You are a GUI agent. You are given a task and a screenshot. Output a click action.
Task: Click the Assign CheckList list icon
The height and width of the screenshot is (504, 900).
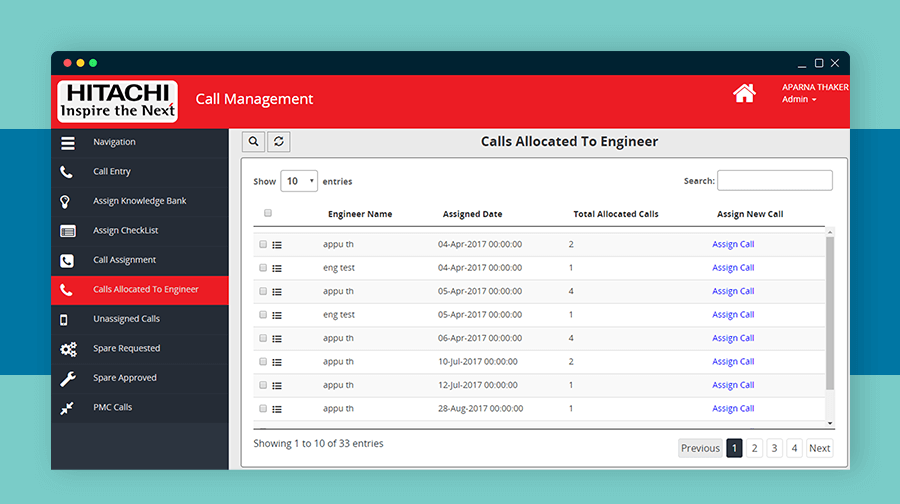tap(68, 231)
